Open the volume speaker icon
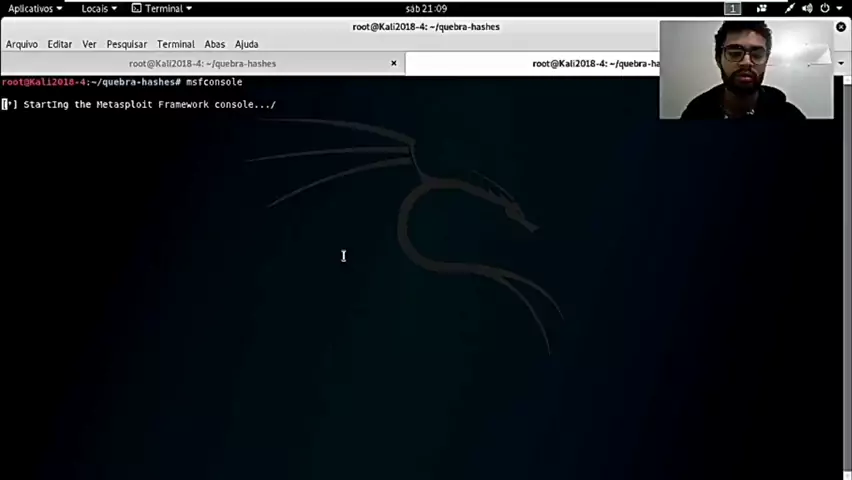This screenshot has width=852, height=480. (807, 8)
